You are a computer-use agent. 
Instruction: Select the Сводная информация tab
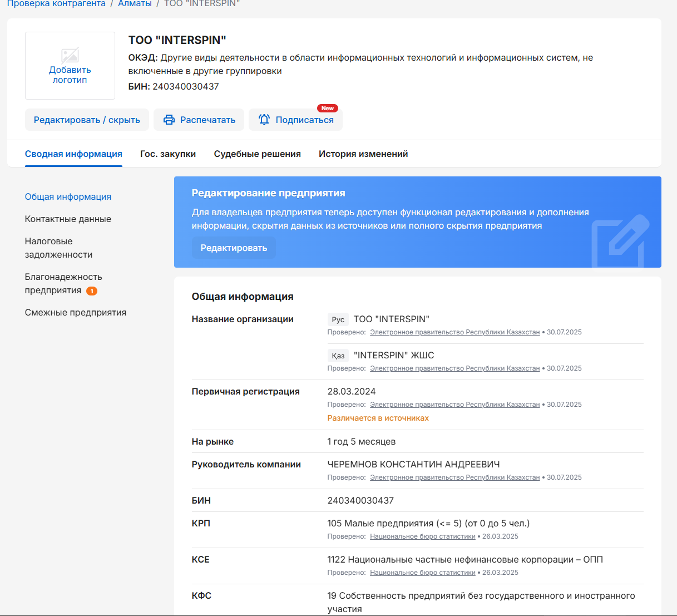73,154
